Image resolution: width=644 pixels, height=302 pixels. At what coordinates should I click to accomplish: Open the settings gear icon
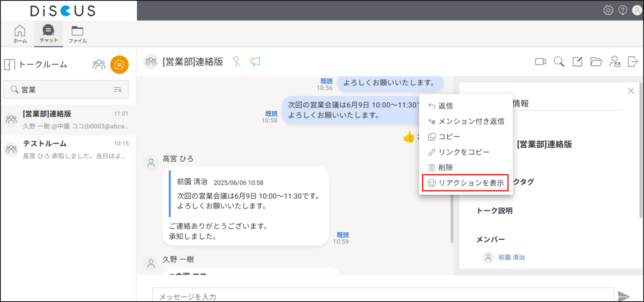[x=608, y=10]
